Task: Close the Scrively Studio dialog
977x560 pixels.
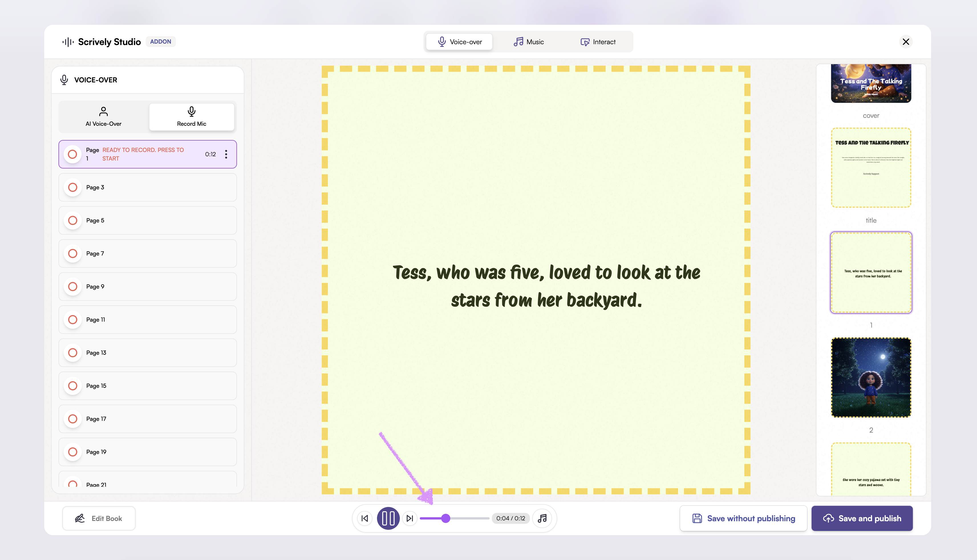Action: click(x=906, y=42)
